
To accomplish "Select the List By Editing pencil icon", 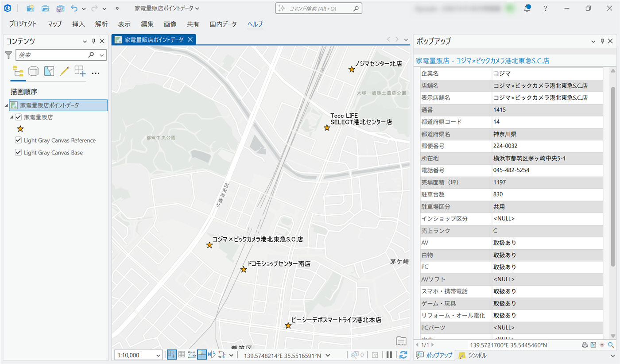I will tap(64, 71).
